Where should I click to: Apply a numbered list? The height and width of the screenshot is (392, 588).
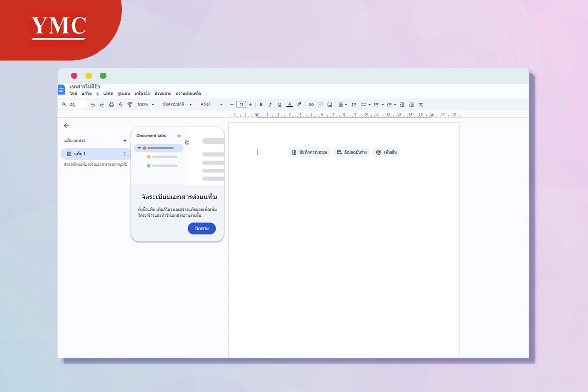(389, 104)
